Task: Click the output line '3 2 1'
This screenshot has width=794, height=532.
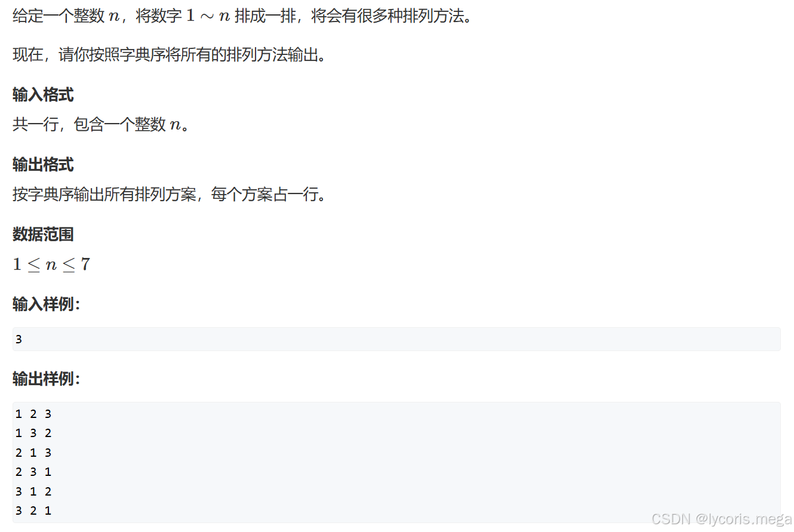Action: (x=33, y=511)
